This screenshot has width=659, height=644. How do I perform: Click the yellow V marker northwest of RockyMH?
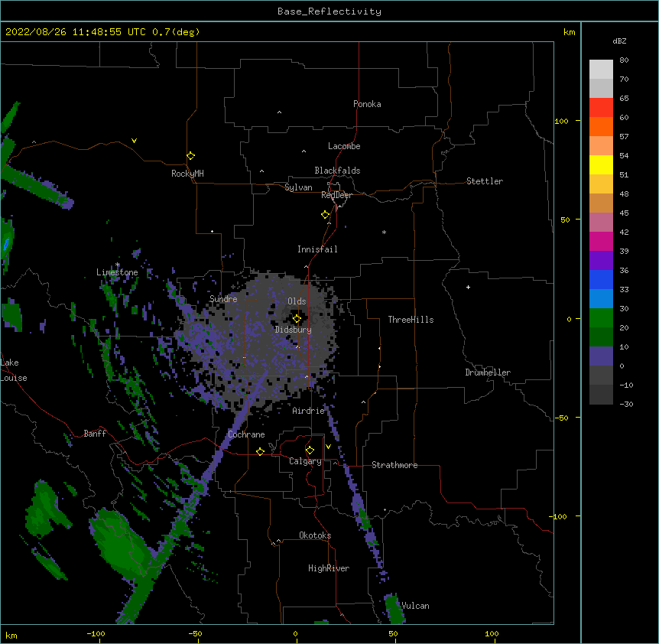134,141
